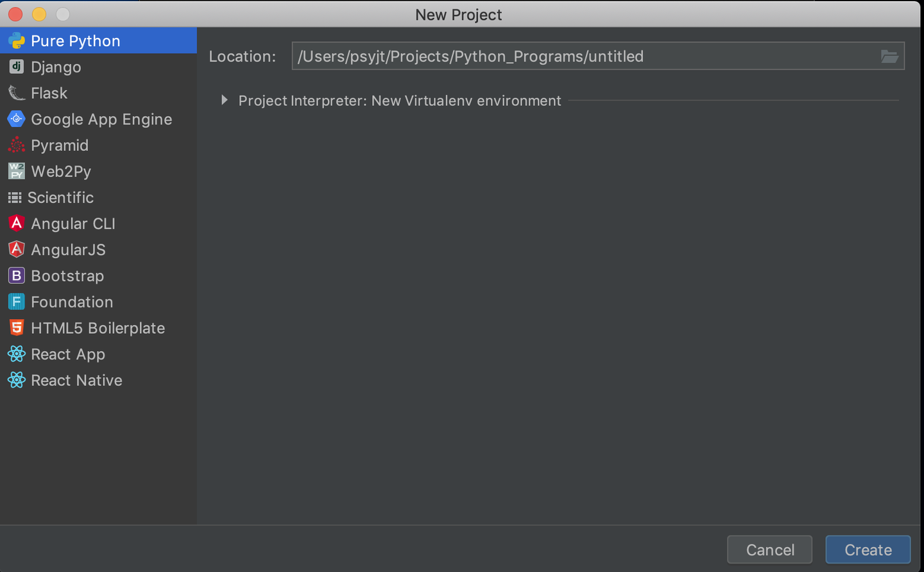Viewport: 924px width, 572px height.
Task: Choose React Native project type
Action: (x=76, y=380)
